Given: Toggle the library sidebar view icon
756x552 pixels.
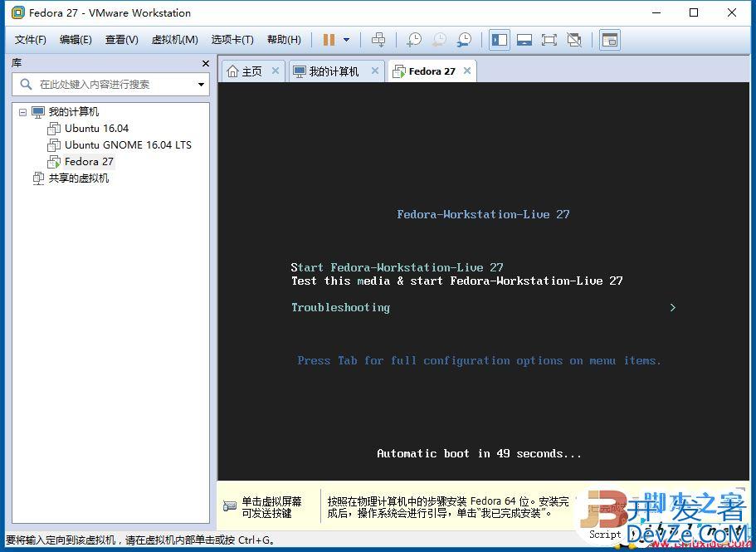Looking at the screenshot, I should (x=500, y=40).
